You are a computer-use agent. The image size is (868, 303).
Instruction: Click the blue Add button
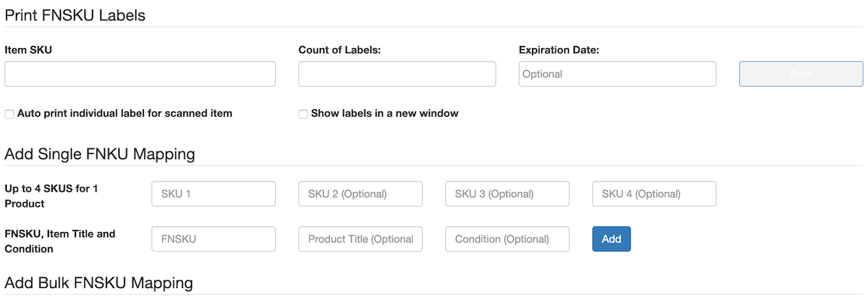pos(611,239)
